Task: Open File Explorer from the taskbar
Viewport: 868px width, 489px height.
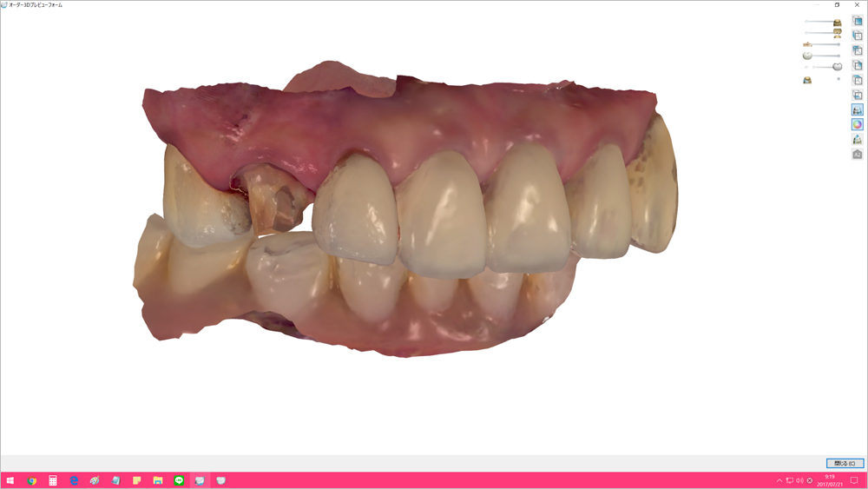Action: click(x=158, y=480)
